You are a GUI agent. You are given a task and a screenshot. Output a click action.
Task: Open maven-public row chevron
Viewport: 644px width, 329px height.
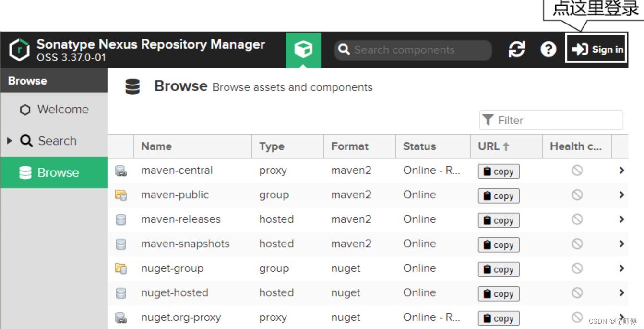tap(621, 195)
